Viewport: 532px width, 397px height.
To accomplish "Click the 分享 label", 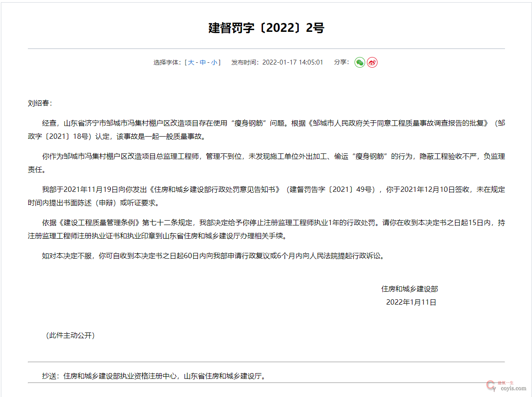I will 341,62.
